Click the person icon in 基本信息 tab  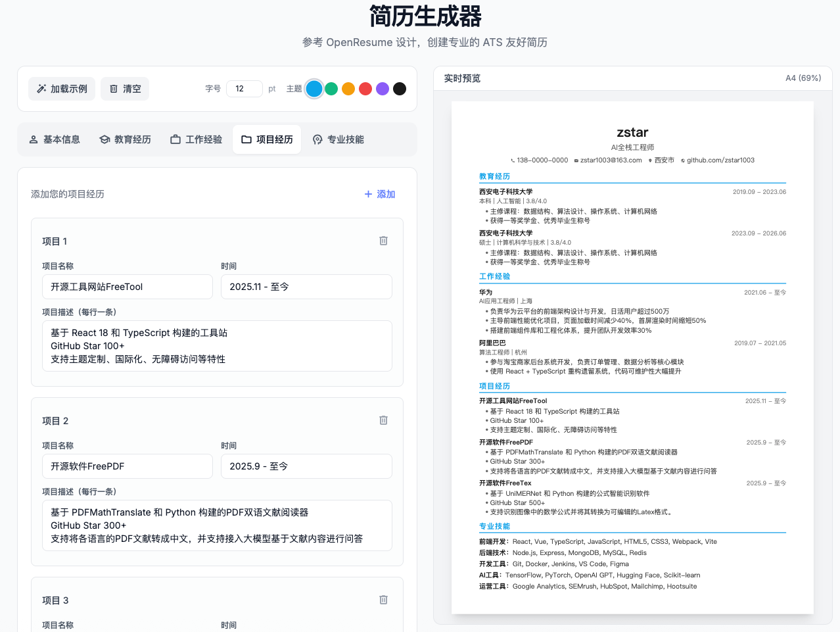[34, 139]
